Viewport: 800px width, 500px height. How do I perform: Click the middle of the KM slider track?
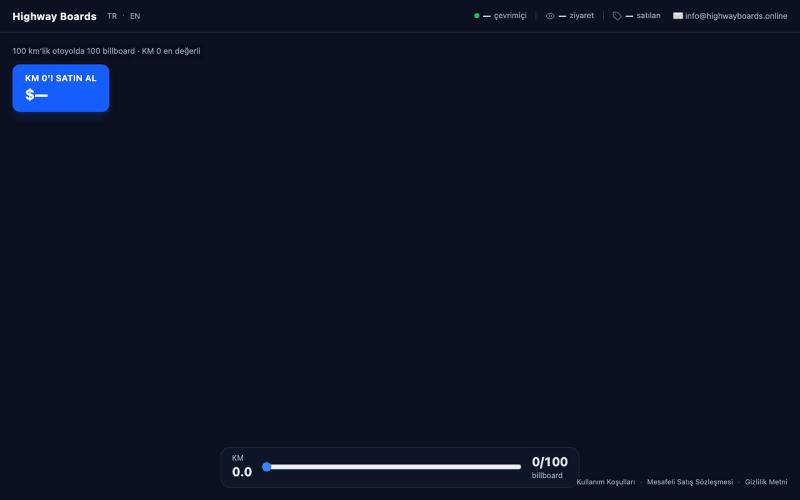pyautogui.click(x=392, y=466)
